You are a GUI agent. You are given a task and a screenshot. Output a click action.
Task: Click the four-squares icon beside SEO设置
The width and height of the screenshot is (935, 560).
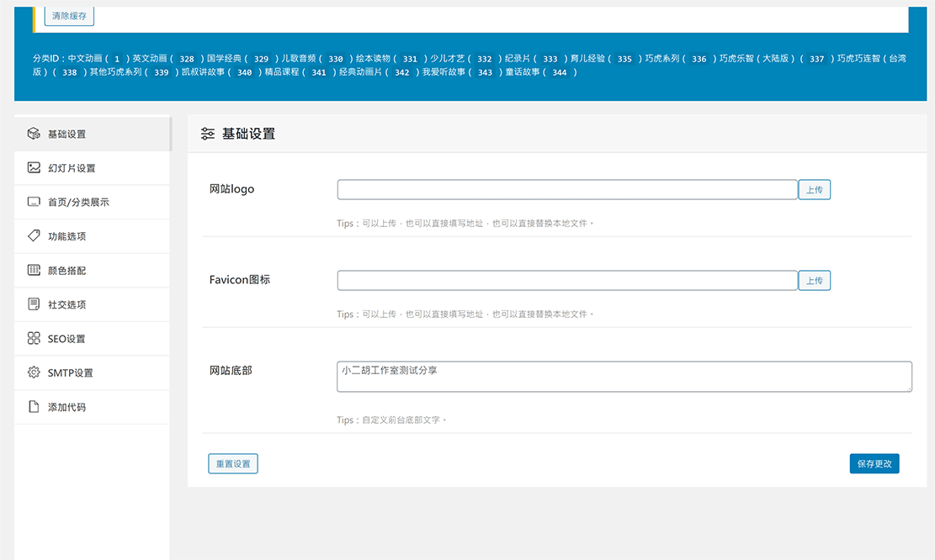(x=35, y=338)
